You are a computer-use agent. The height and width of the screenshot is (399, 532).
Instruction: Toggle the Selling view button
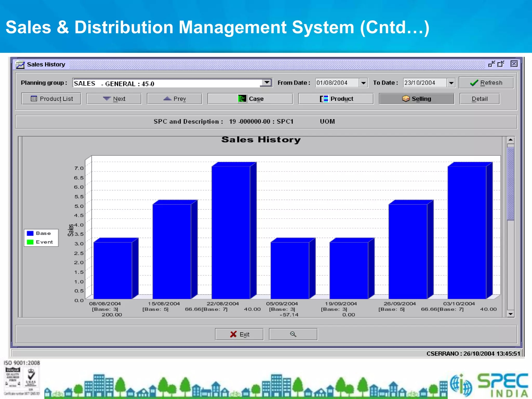(416, 99)
